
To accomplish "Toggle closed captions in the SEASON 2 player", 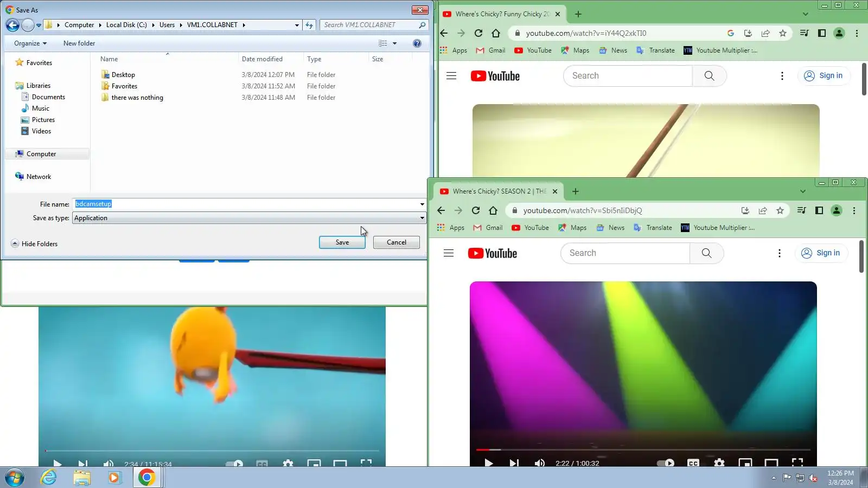I will click(693, 463).
